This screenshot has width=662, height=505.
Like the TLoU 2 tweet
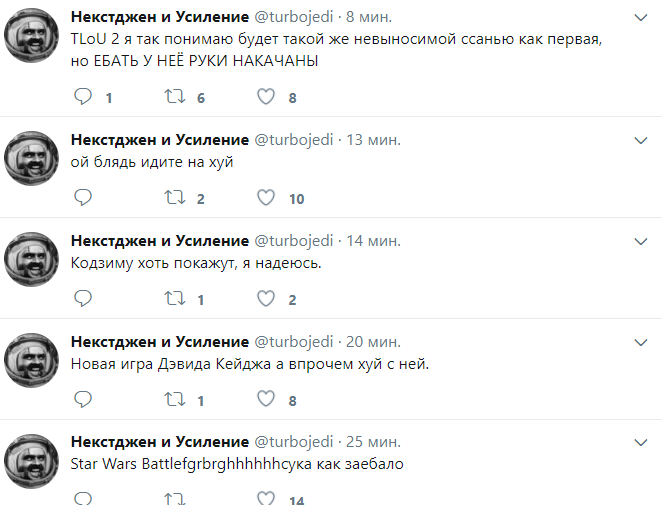pos(266,97)
